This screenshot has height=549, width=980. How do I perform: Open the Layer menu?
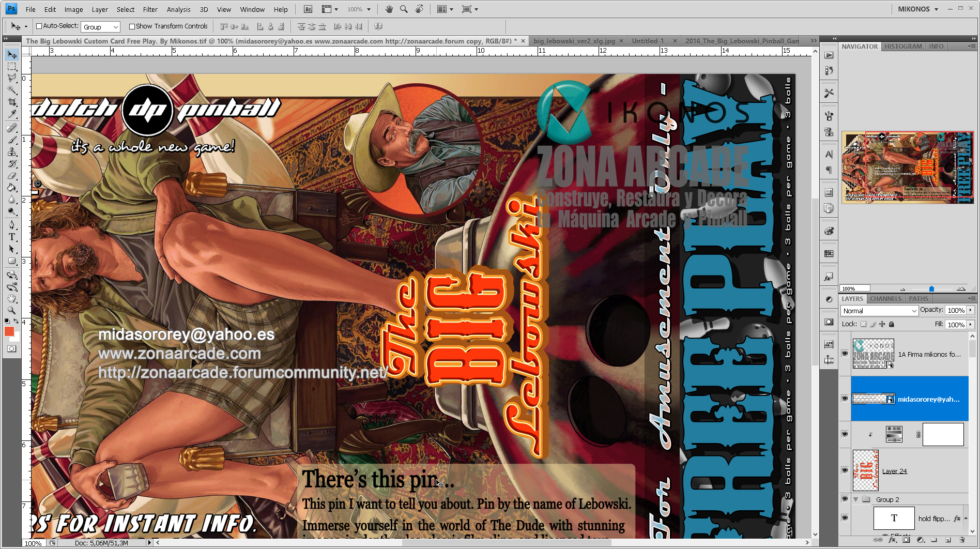tap(100, 9)
